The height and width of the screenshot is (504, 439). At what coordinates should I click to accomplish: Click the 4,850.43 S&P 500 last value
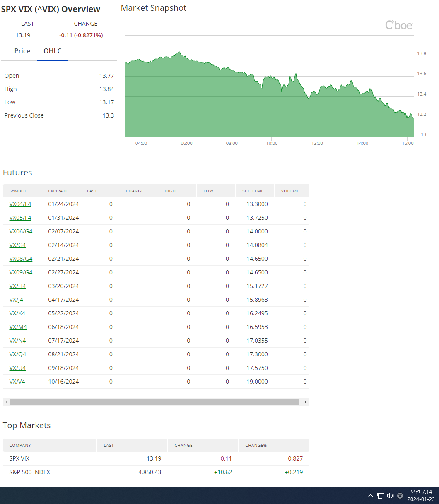tap(150, 472)
